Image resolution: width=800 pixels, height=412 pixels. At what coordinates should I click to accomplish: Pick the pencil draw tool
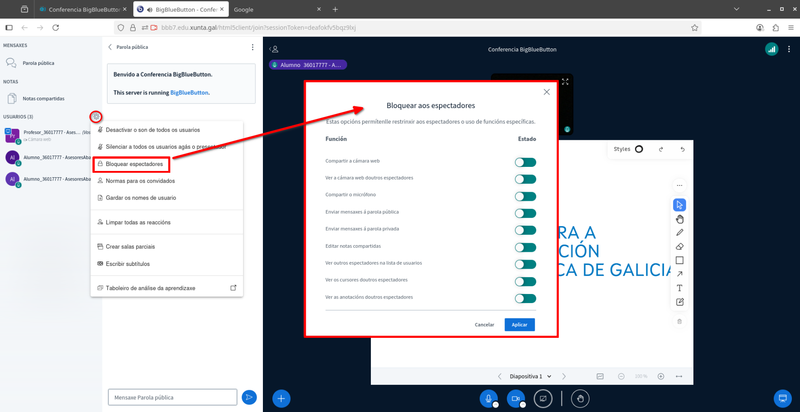point(680,232)
